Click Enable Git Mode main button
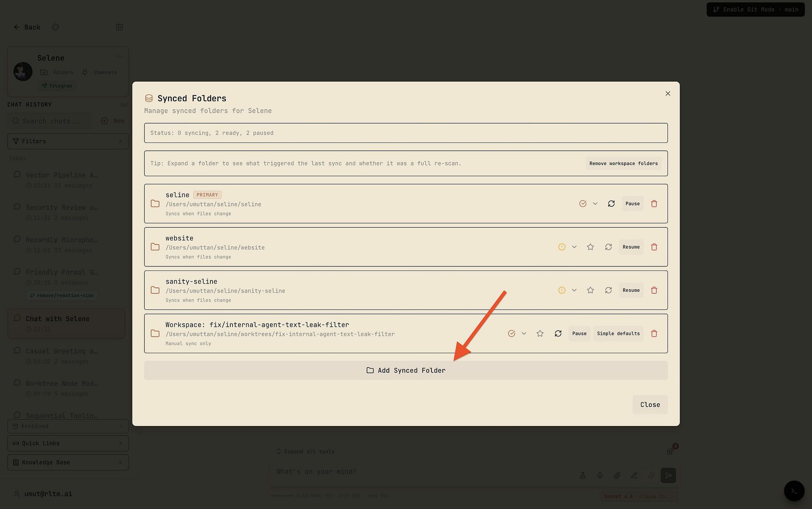812x509 pixels. pyautogui.click(x=756, y=10)
